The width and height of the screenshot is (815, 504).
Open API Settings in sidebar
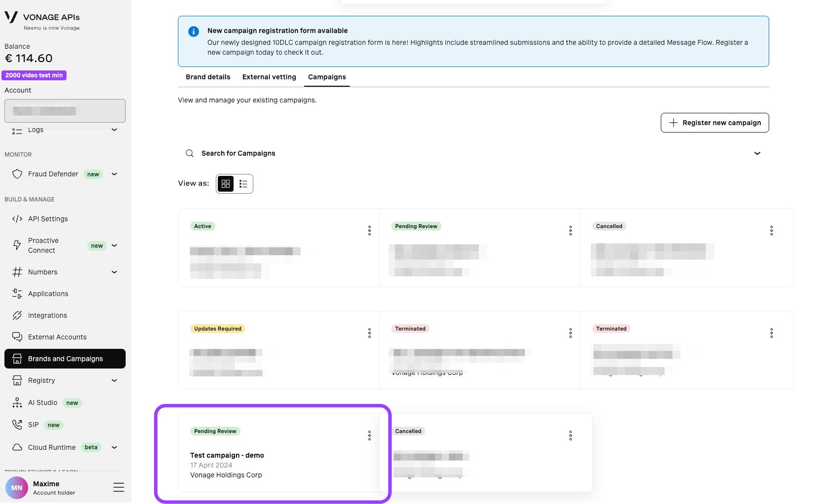[x=48, y=219]
